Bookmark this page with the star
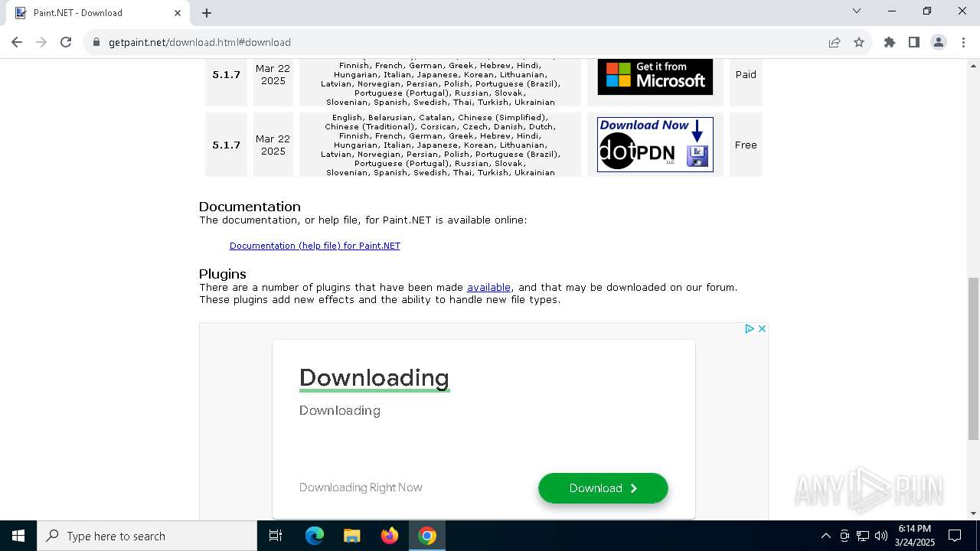980x551 pixels. [859, 43]
